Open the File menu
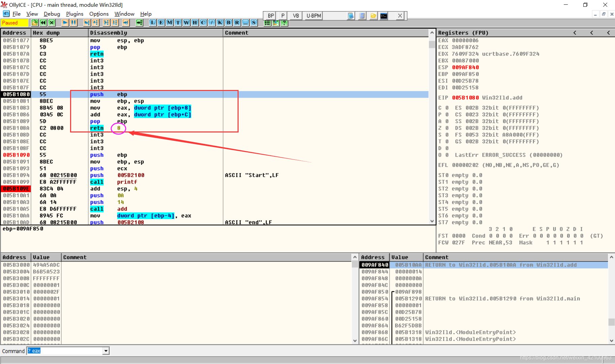 point(17,14)
